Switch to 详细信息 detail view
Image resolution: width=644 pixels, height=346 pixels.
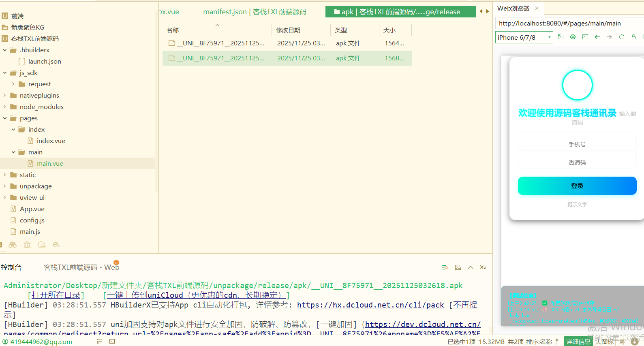point(578,342)
